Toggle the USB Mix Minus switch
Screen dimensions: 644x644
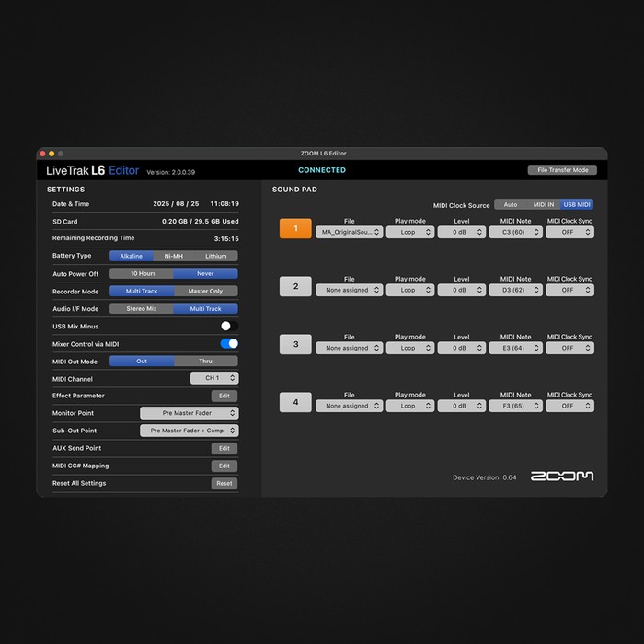click(x=229, y=326)
